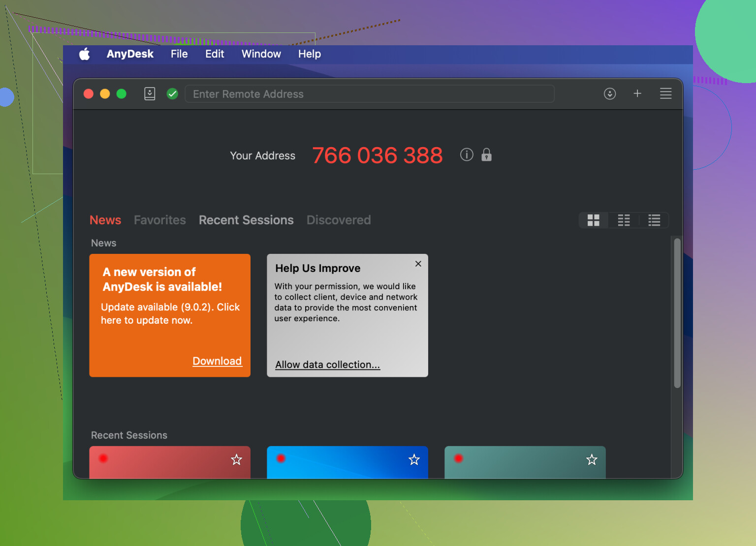Click the Your Address label
This screenshot has width=756, height=546.
(x=263, y=155)
